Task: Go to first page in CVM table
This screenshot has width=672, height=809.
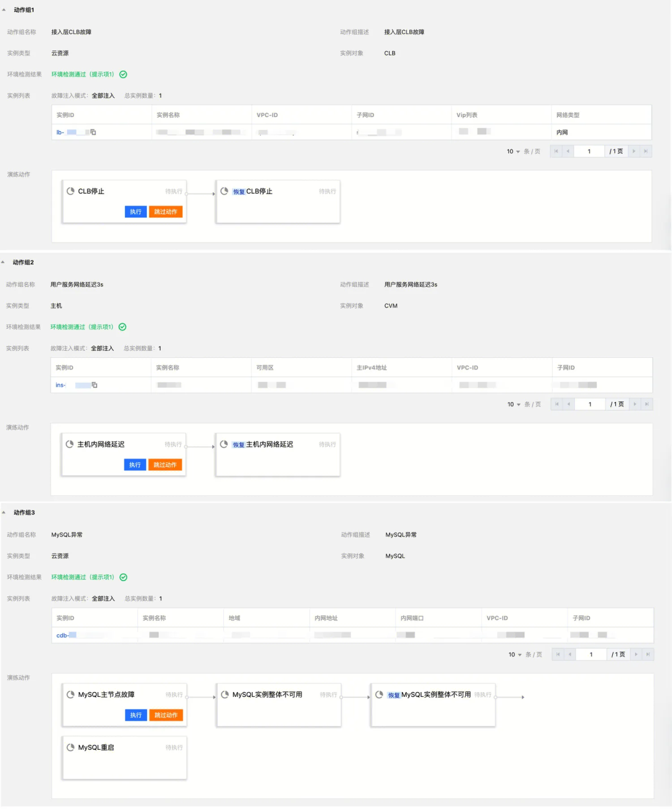Action: pos(557,404)
